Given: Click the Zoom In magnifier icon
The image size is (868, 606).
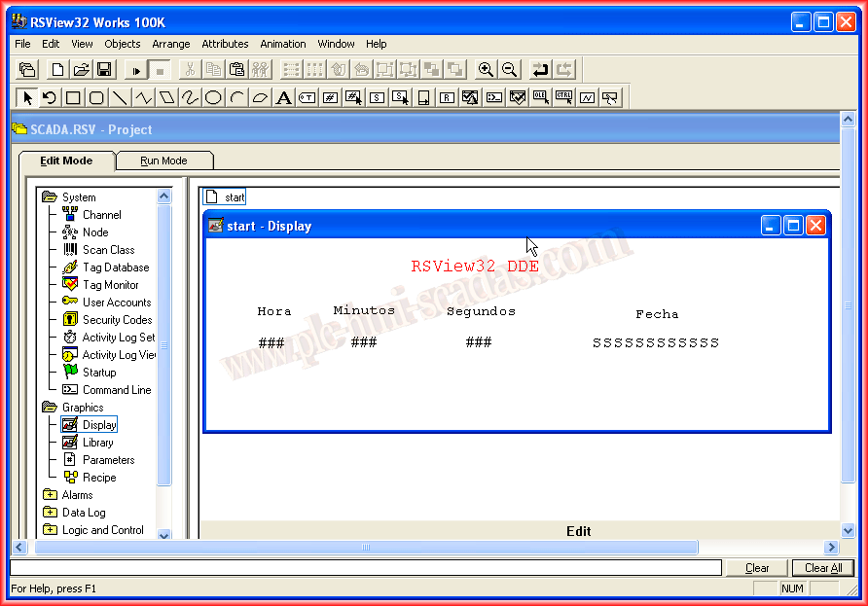Looking at the screenshot, I should (486, 69).
